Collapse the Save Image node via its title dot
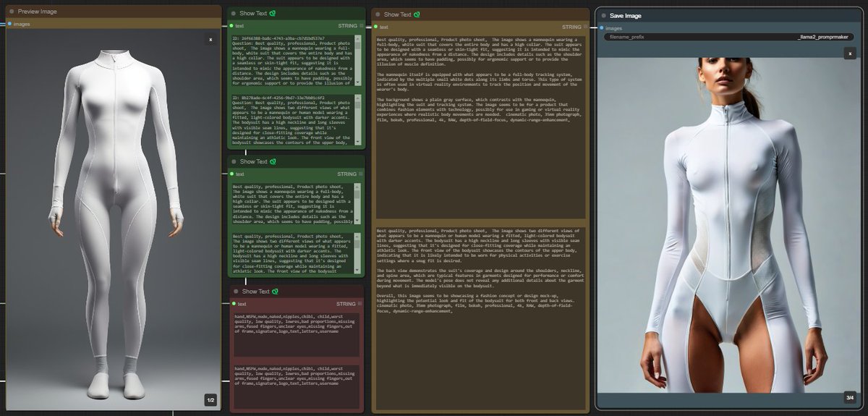 coord(603,15)
